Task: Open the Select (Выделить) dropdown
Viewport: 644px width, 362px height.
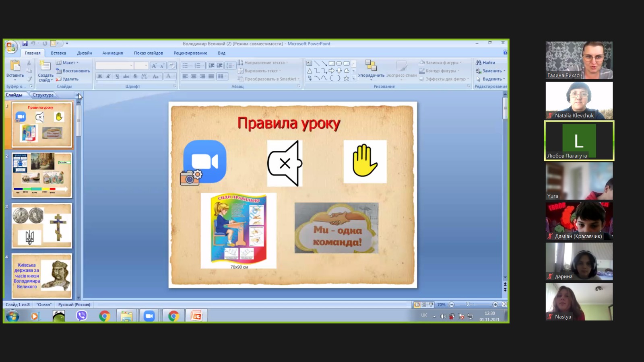Action: point(491,79)
